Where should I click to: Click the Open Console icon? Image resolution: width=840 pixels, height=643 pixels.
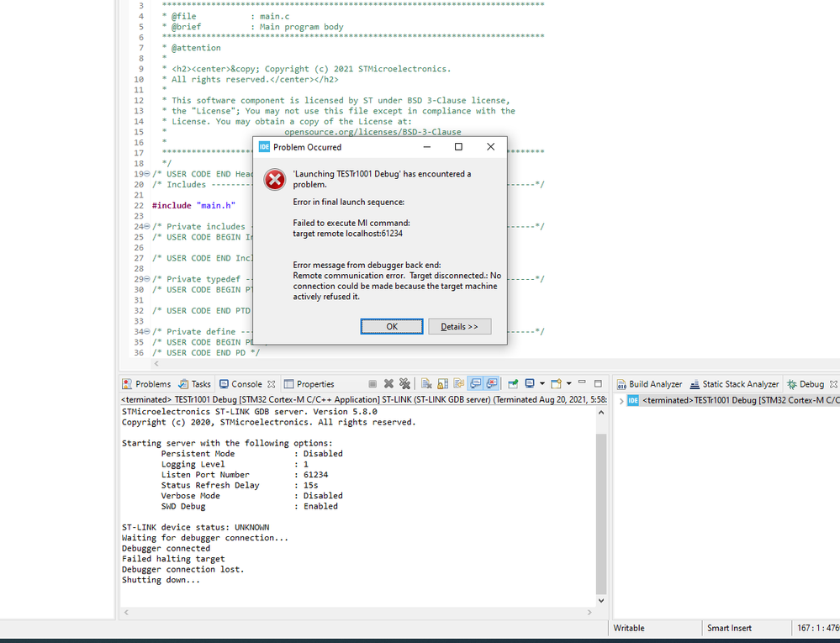point(556,384)
